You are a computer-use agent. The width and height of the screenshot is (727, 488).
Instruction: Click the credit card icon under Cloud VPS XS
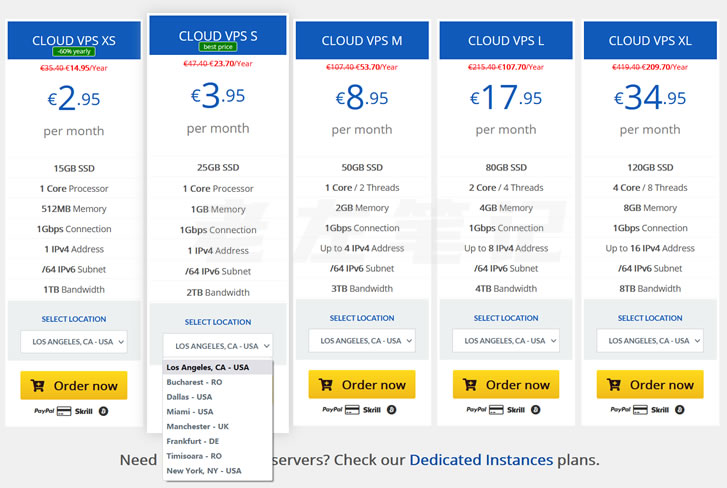pos(64,410)
